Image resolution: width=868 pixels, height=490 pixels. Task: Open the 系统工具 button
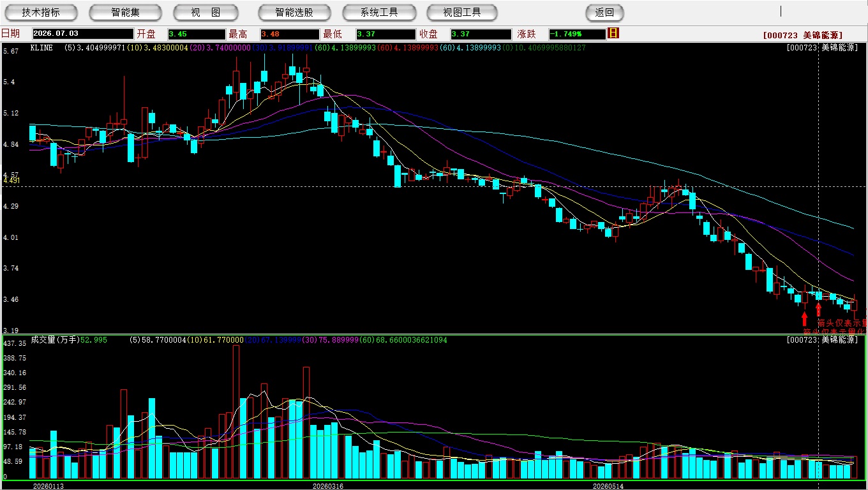(x=379, y=12)
